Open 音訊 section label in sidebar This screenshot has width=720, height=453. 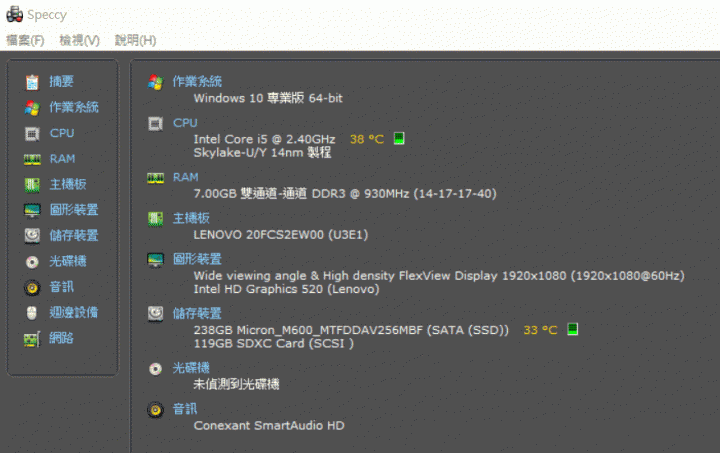62,287
